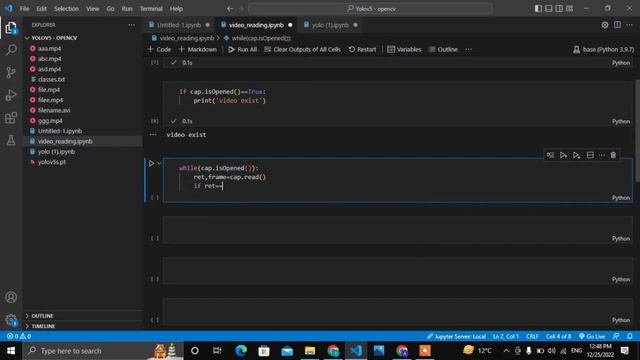The height and width of the screenshot is (360, 640).
Task: Open the Terminal menu
Action: (151, 9)
